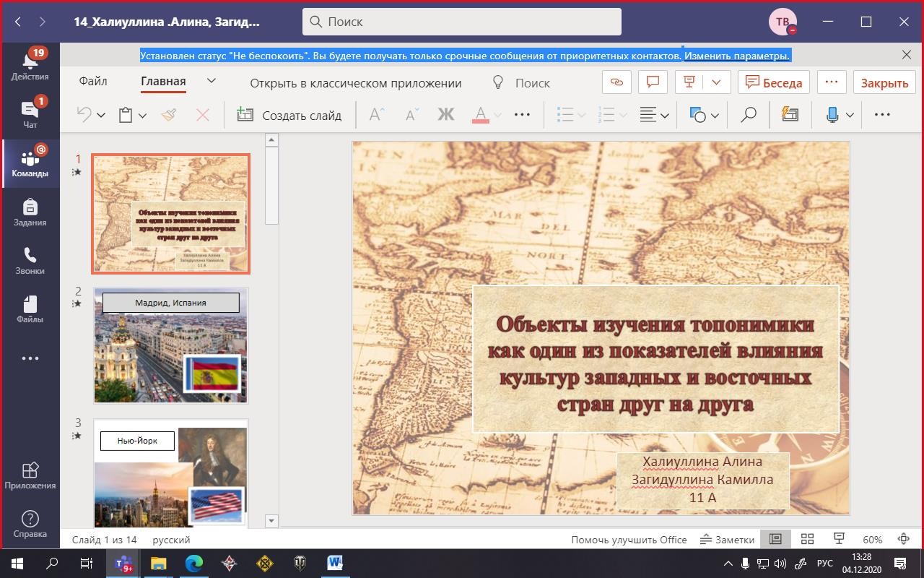Image resolution: width=924 pixels, height=578 pixels.
Task: Open Calls in Teams sidebar
Action: 30,261
